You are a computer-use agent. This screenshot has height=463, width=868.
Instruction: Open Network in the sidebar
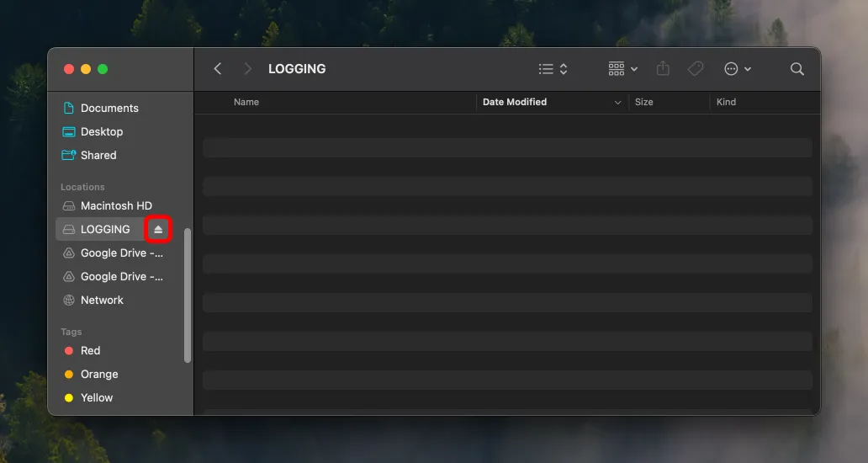(x=102, y=301)
